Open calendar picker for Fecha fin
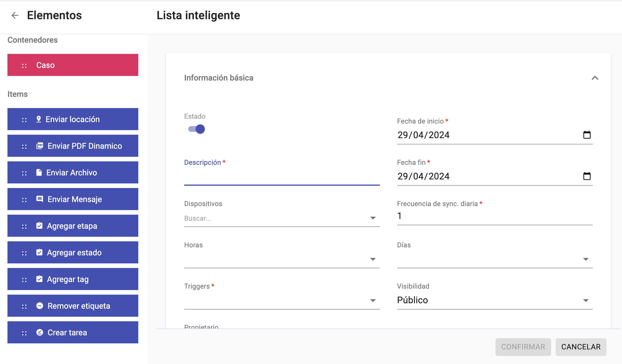622x364 pixels. click(x=587, y=176)
